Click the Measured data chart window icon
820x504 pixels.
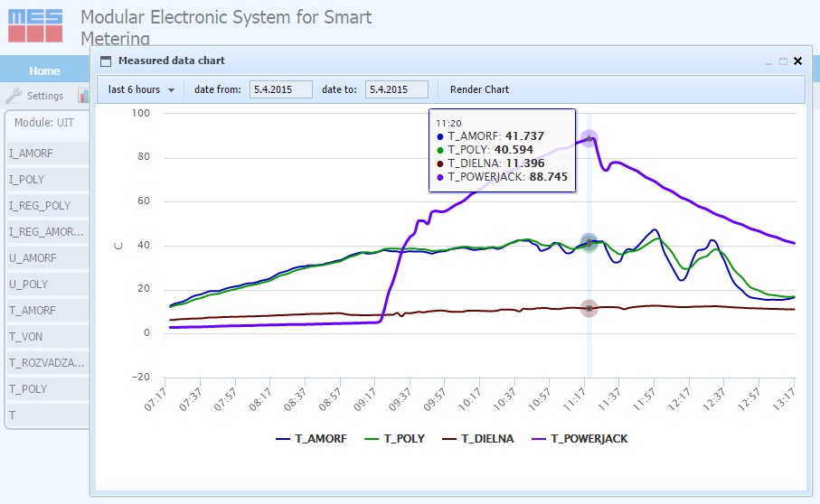point(105,61)
